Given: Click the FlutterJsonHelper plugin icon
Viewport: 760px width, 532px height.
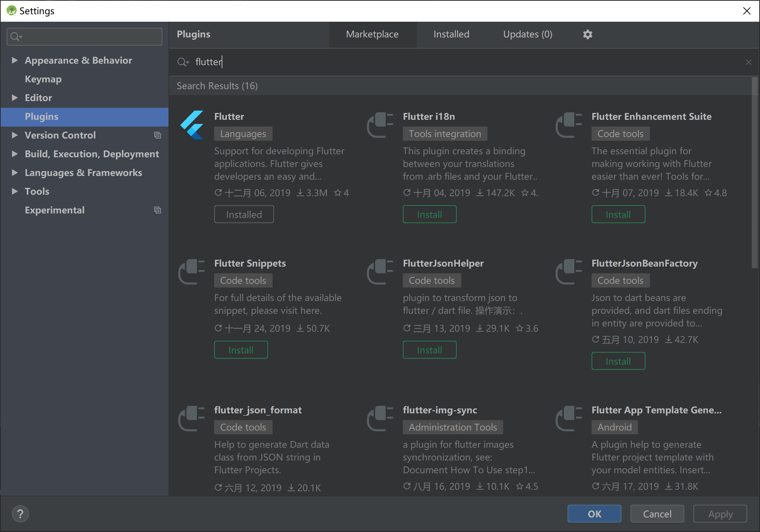Looking at the screenshot, I should 380,272.
